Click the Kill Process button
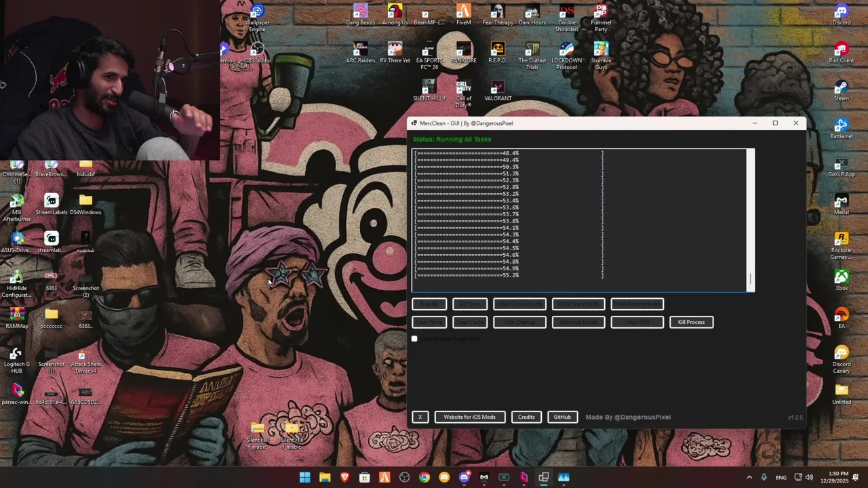Image resolution: width=868 pixels, height=488 pixels. tap(691, 322)
